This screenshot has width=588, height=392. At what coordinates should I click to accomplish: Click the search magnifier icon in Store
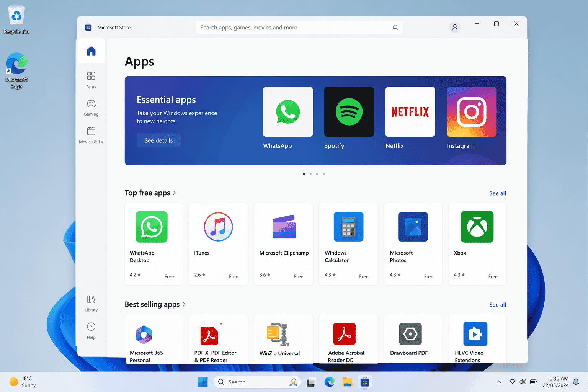point(395,28)
